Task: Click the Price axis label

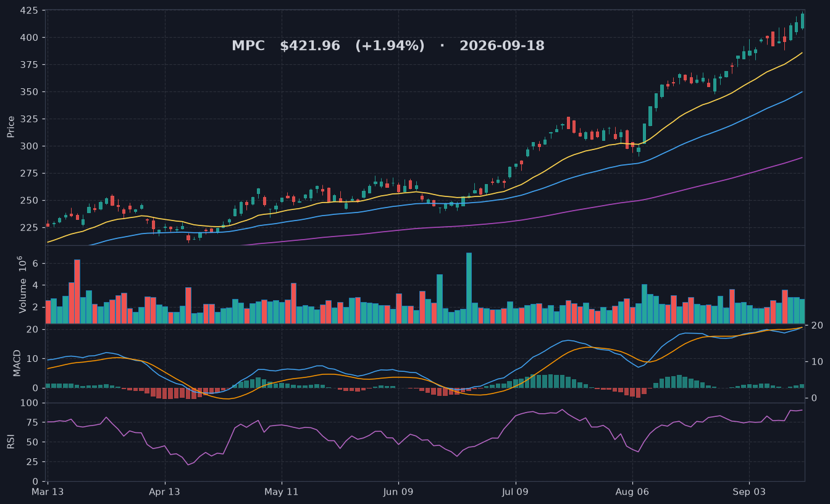Action: click(10, 127)
